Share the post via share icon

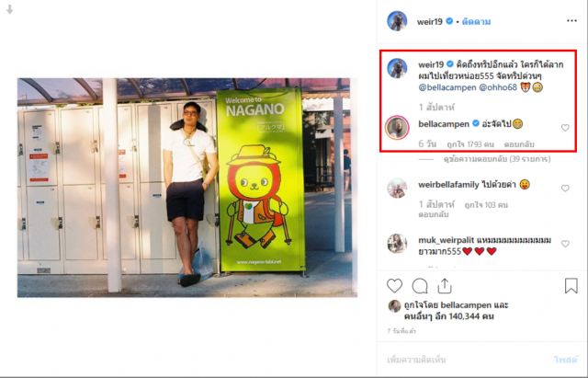pos(445,286)
